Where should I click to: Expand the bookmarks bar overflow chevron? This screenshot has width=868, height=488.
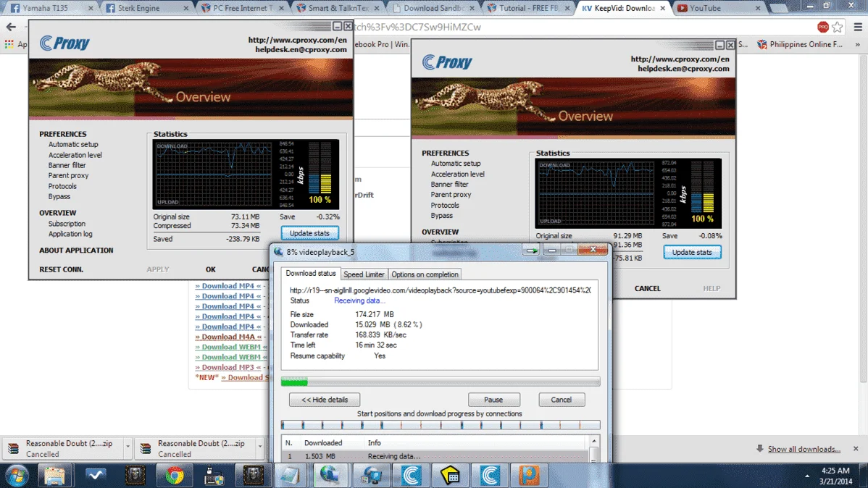point(857,44)
